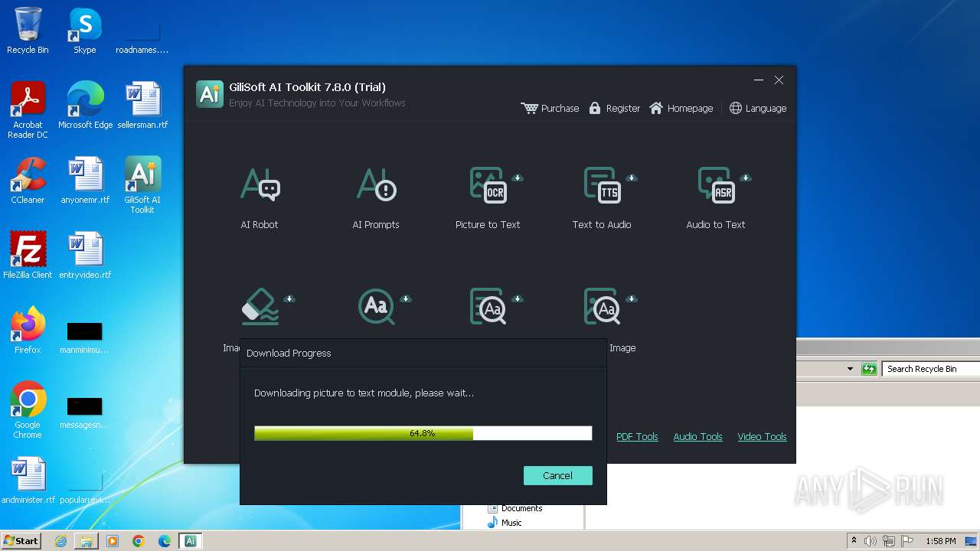Open Chrome from the taskbar
980x551 pixels.
(139, 541)
